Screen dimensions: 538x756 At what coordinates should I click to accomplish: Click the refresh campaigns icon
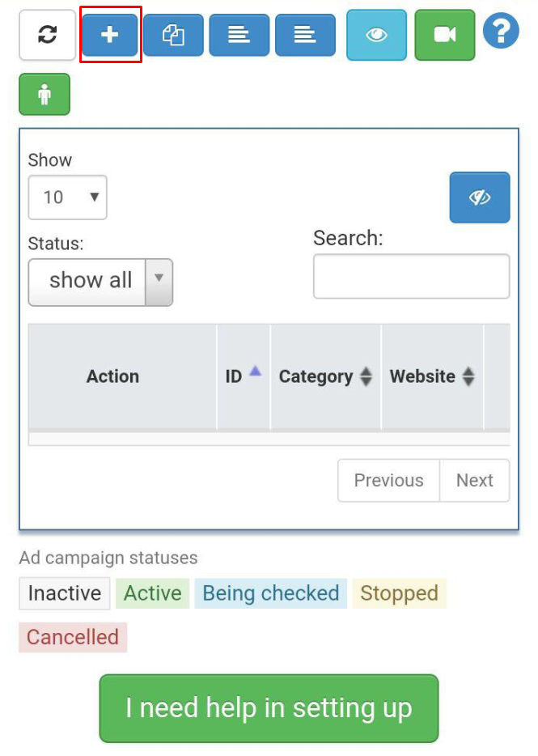pyautogui.click(x=48, y=35)
